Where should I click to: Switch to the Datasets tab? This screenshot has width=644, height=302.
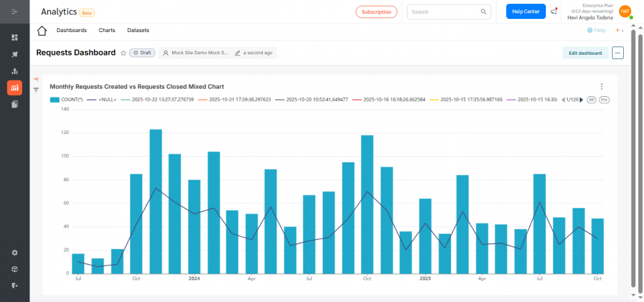pyautogui.click(x=138, y=30)
